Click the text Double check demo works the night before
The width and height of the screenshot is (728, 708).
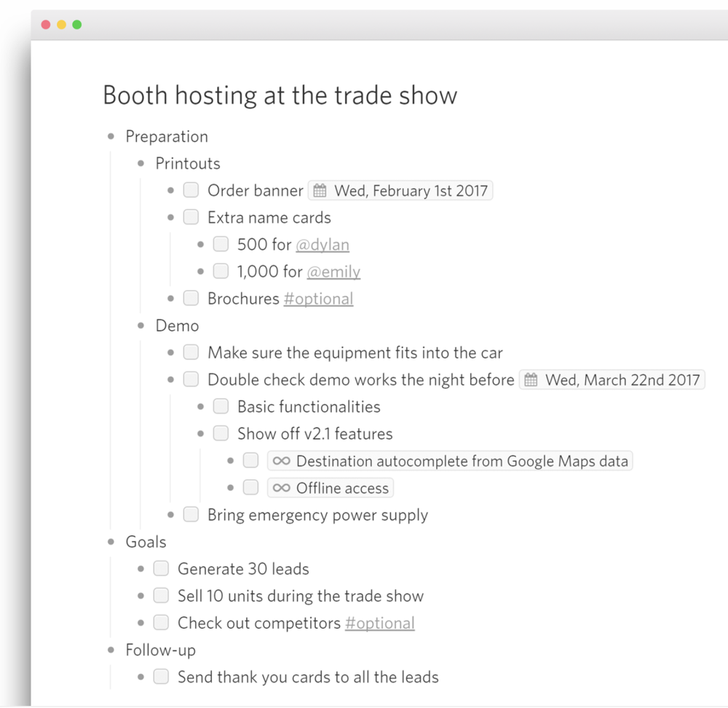[x=361, y=379]
